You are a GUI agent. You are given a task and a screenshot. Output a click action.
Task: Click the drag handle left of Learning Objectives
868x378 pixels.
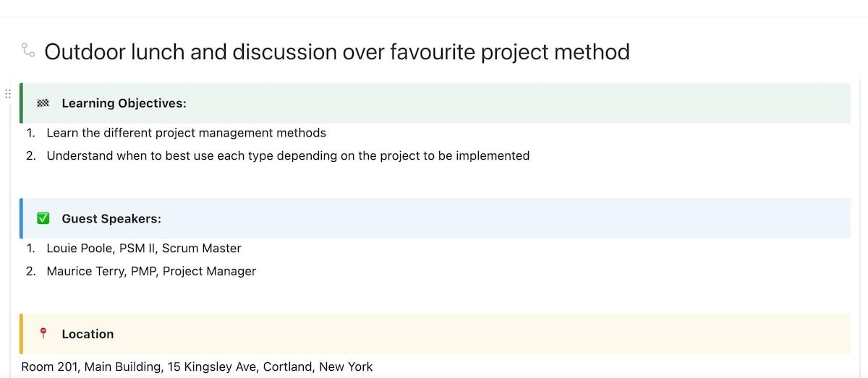pos(7,93)
